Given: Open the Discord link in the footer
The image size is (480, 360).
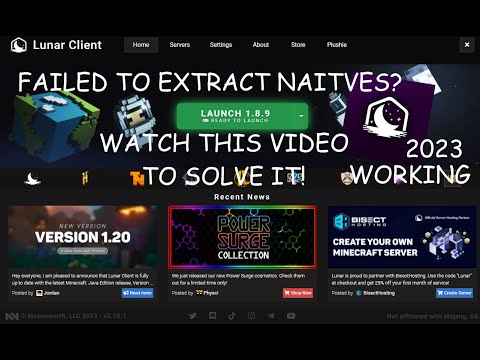Looking at the screenshot, I should click(212, 316).
